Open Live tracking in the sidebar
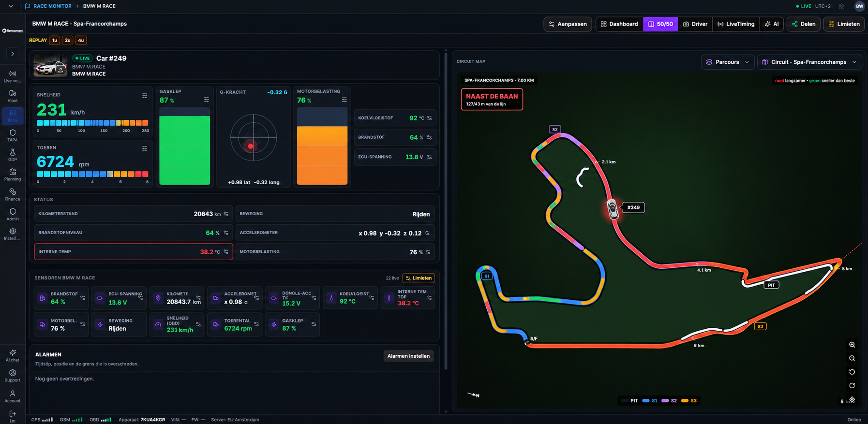Viewport: 868px width, 424px height. coord(13,76)
